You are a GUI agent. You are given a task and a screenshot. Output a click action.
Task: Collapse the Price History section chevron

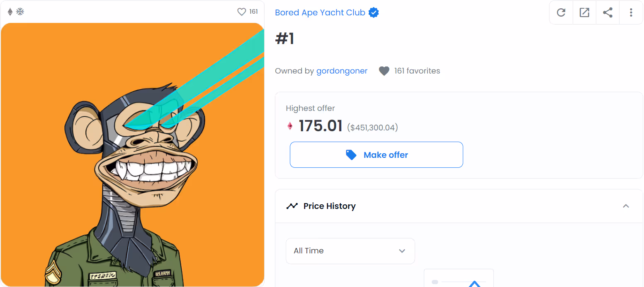(626, 206)
